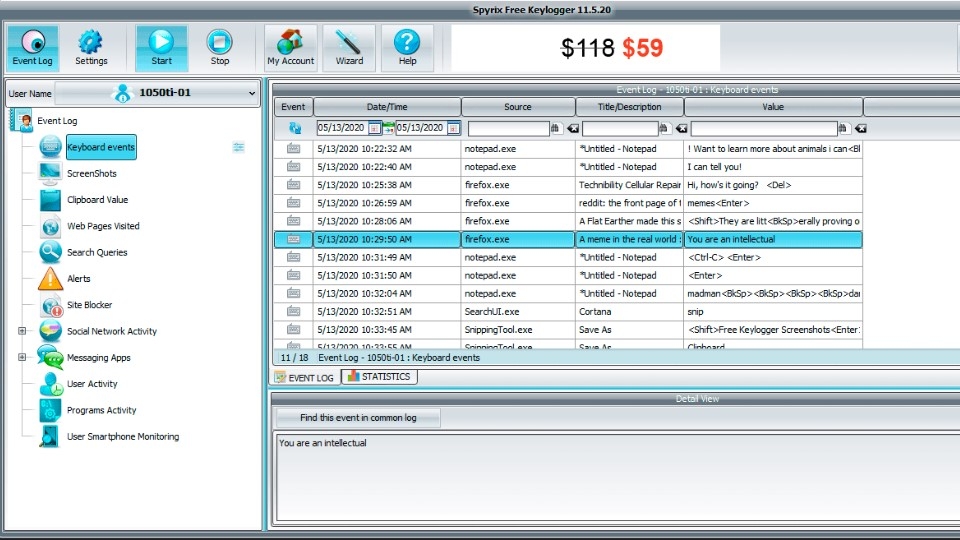Sort by the Value column header
Screen dimensions: 960x540
(773, 107)
